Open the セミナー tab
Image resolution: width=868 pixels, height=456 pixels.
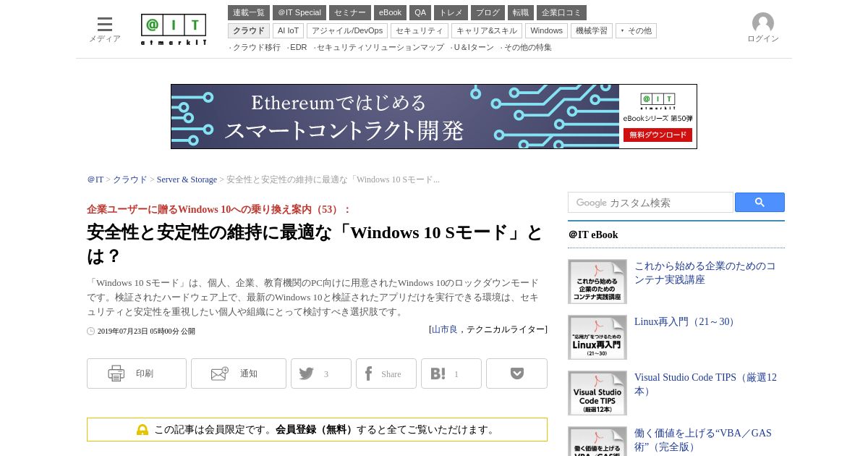[x=350, y=12]
